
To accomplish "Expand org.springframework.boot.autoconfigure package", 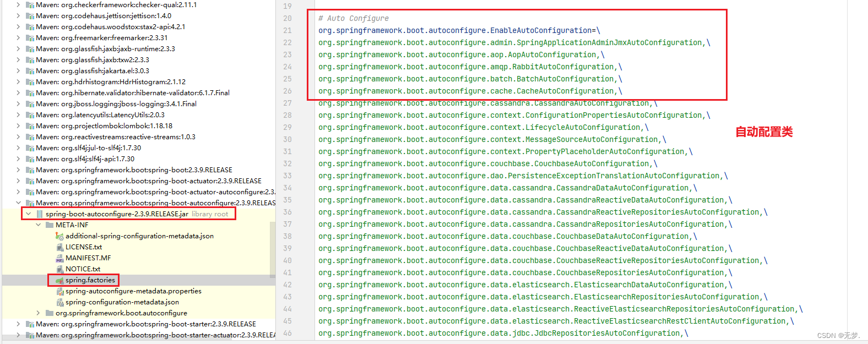I will 38,313.
